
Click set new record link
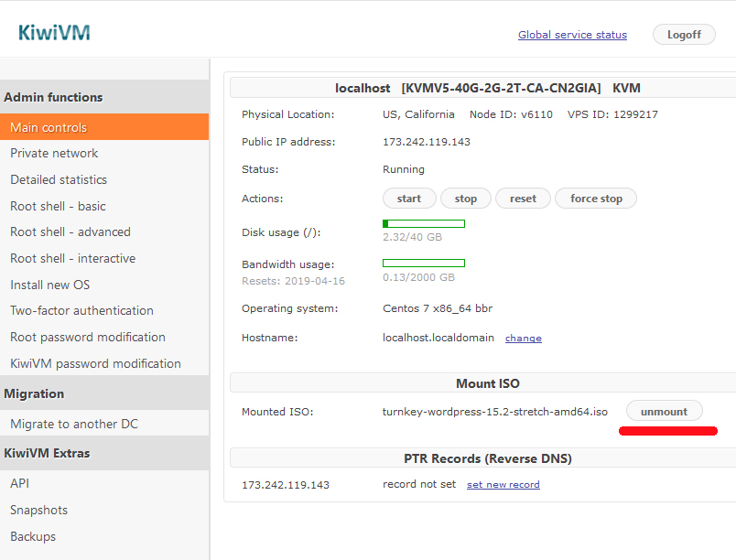[503, 485]
